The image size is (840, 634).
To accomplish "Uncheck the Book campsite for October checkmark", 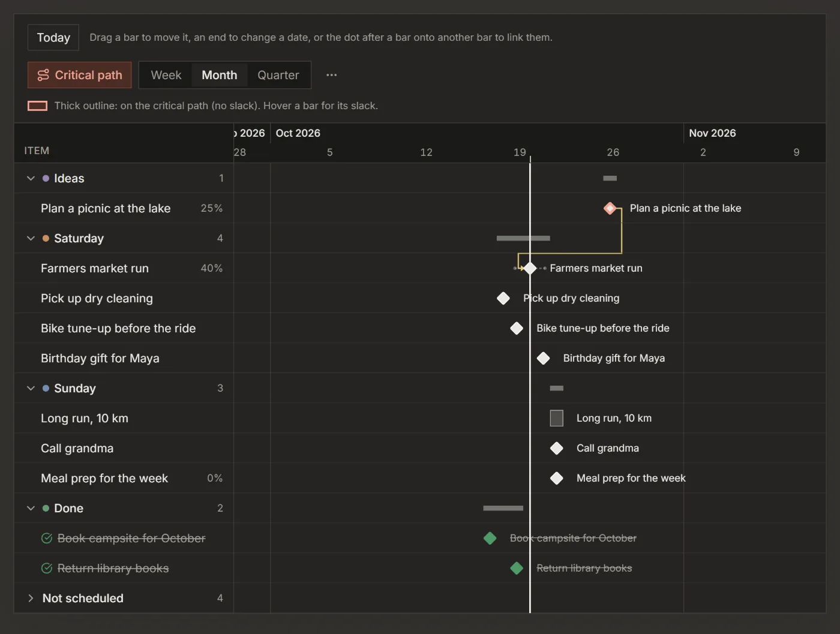I will (x=47, y=538).
